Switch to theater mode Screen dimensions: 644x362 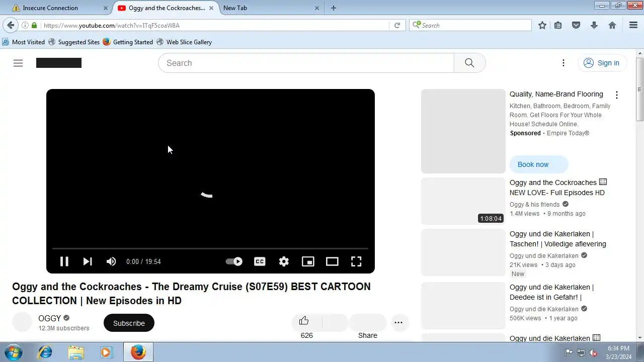[x=332, y=261]
